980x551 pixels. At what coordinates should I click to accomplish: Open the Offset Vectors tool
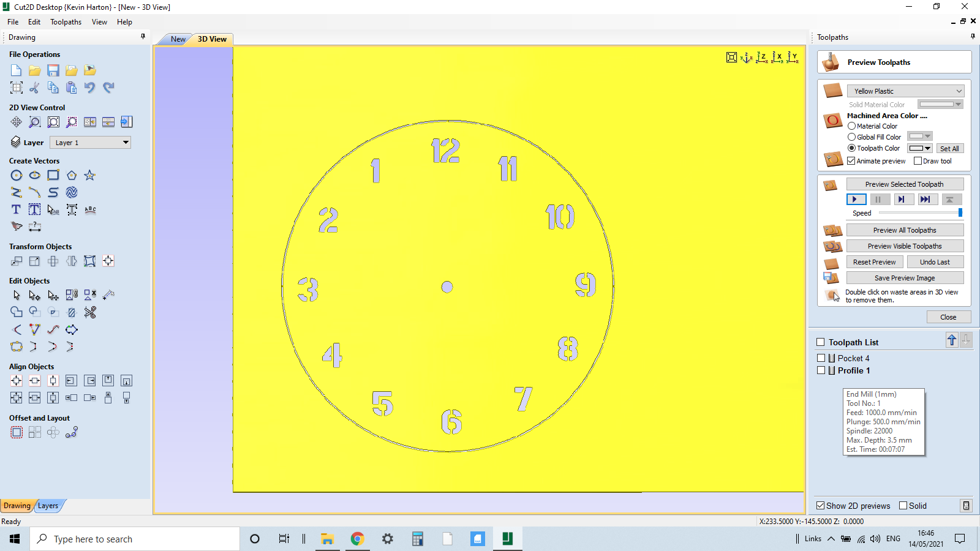pyautogui.click(x=17, y=432)
